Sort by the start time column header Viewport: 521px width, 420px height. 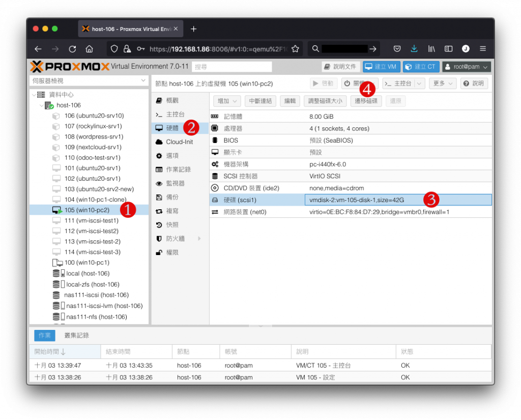pyautogui.click(x=65, y=352)
